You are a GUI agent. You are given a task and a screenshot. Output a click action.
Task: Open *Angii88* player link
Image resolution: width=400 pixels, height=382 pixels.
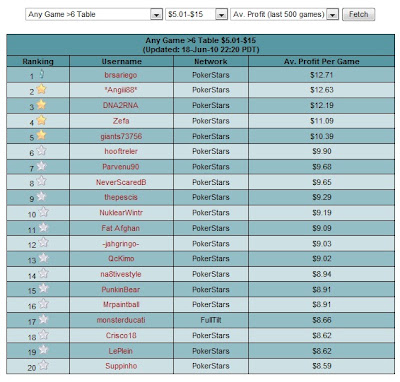click(x=121, y=90)
